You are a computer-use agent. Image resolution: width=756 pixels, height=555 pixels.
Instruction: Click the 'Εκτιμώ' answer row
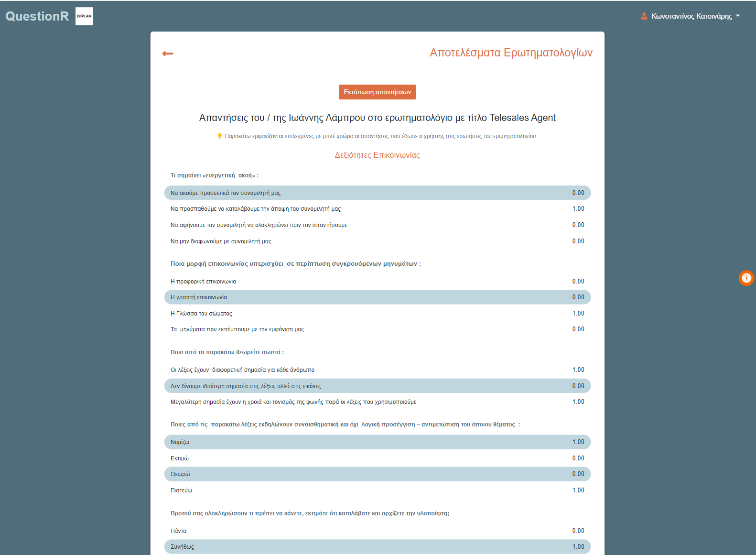377,458
